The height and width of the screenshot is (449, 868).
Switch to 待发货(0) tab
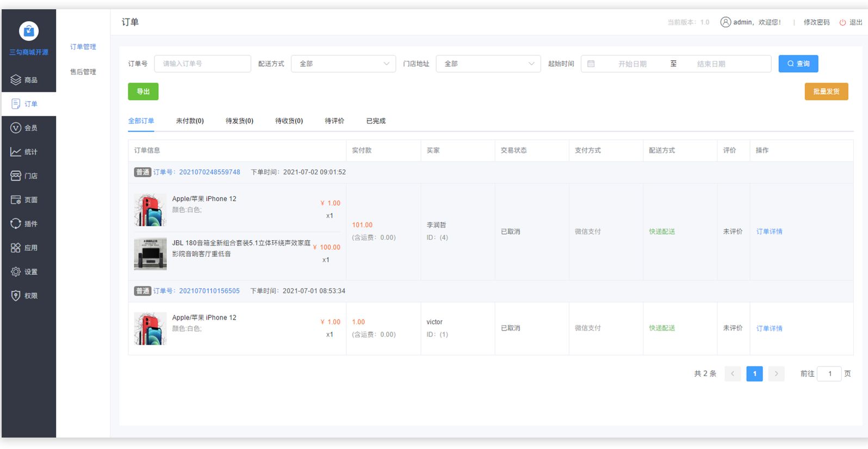[239, 121]
